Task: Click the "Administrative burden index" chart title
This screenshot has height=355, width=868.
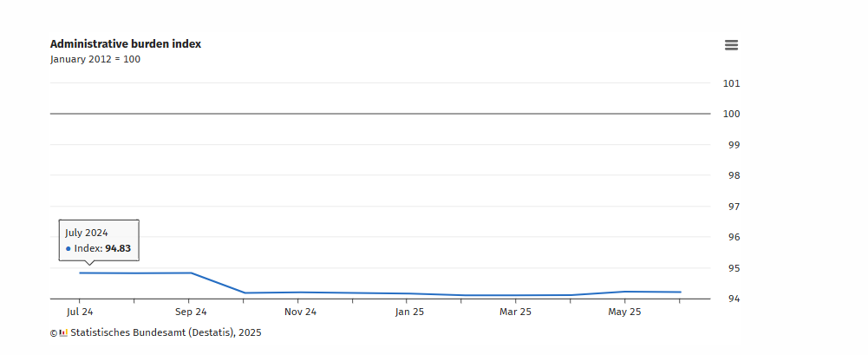Action: click(126, 43)
